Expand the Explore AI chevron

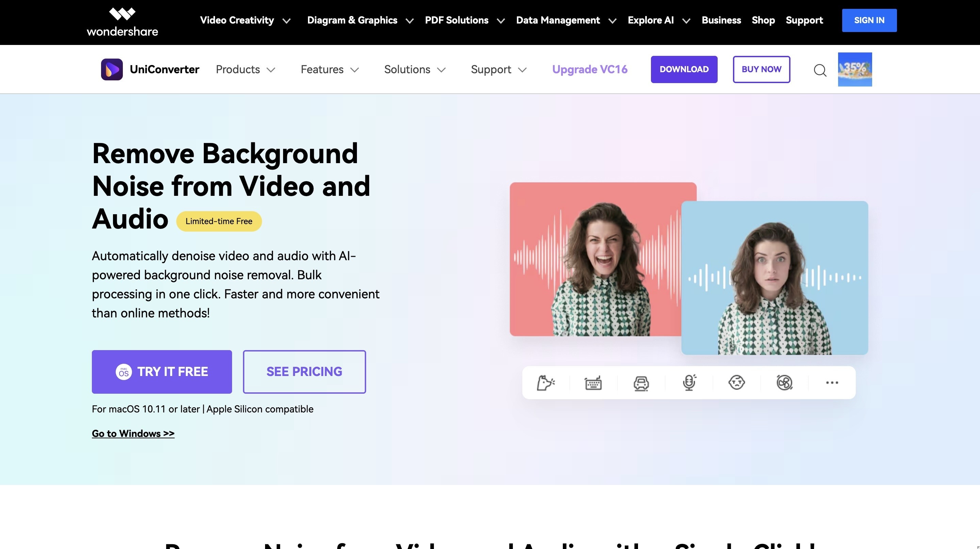coord(686,21)
